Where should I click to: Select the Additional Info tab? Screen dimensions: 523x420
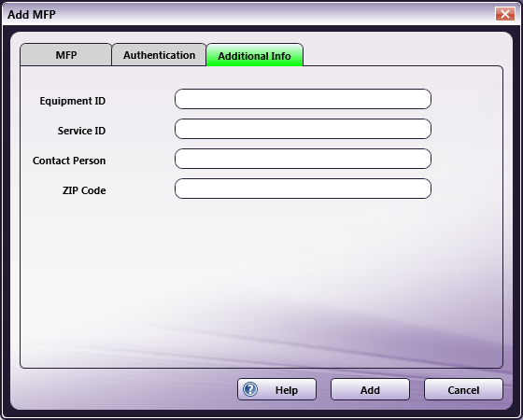[254, 55]
